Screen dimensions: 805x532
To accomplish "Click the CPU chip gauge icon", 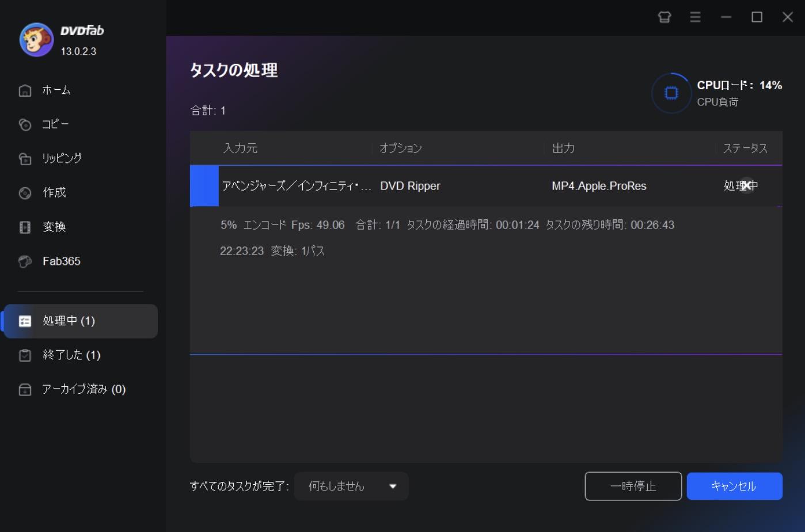I will [671, 93].
